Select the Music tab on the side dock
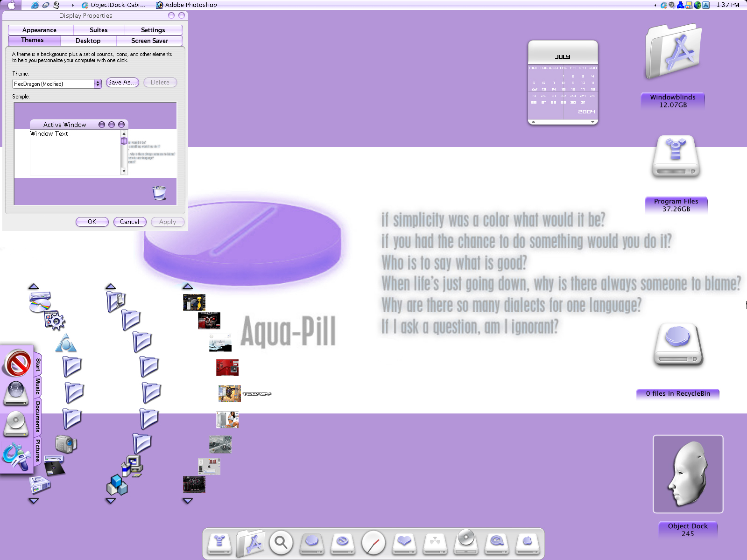The width and height of the screenshot is (747, 560). coord(38,387)
